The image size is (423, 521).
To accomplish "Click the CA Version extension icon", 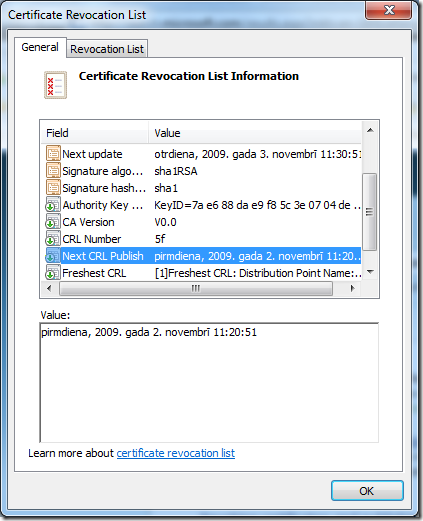I will 53,222.
